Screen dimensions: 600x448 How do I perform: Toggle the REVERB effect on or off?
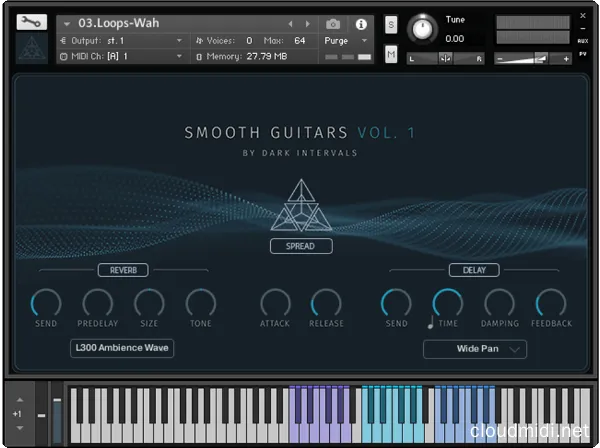coord(122,270)
